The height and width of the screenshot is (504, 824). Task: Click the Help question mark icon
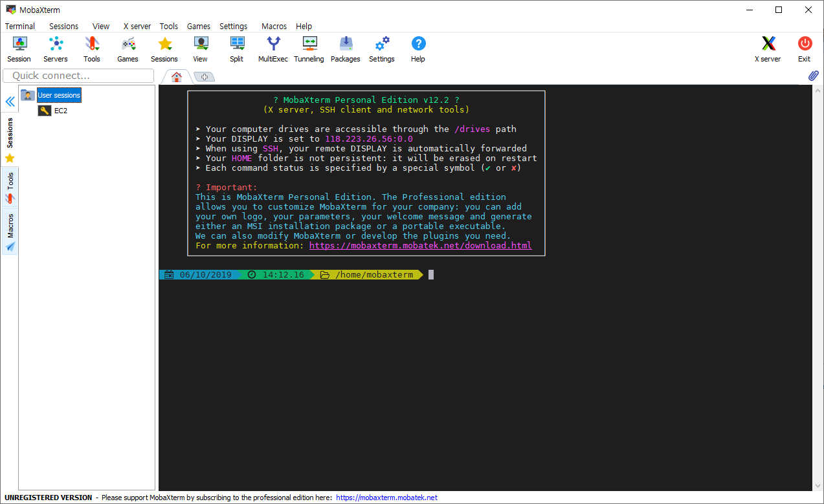click(418, 49)
